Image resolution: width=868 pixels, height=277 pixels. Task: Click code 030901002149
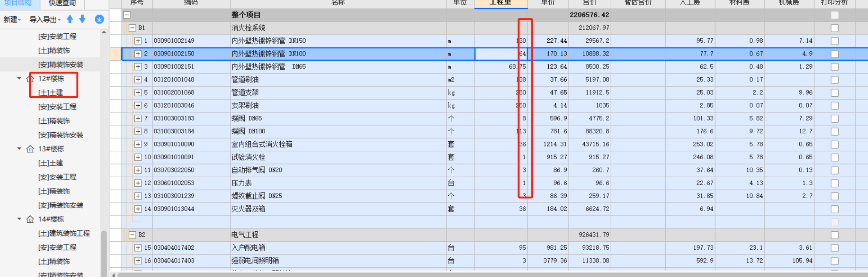[174, 40]
